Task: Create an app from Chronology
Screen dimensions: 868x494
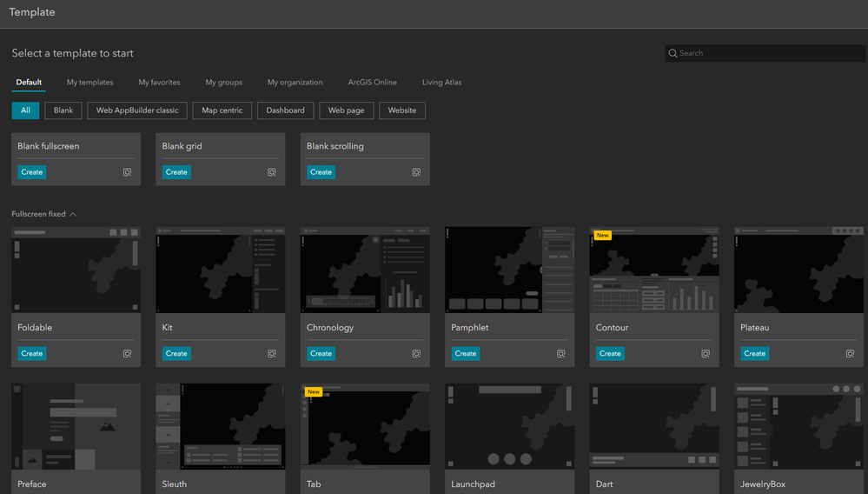Action: [x=321, y=353]
